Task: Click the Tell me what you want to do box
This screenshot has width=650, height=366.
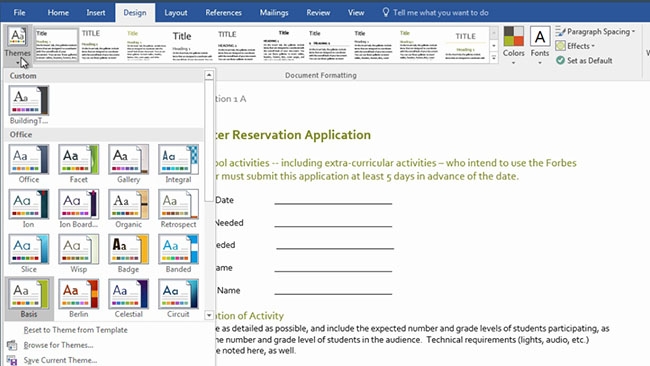Action: coord(435,12)
